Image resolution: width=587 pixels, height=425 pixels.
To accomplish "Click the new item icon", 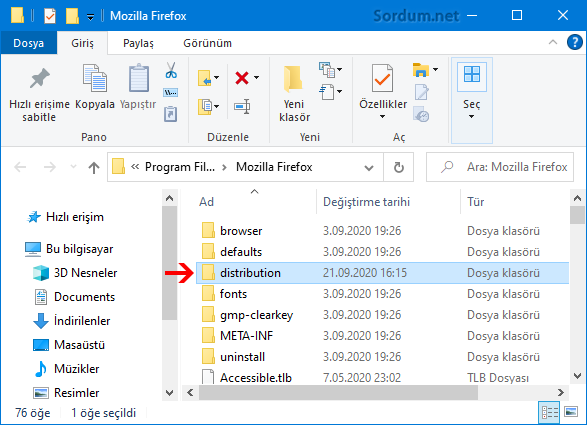I will (327, 70).
